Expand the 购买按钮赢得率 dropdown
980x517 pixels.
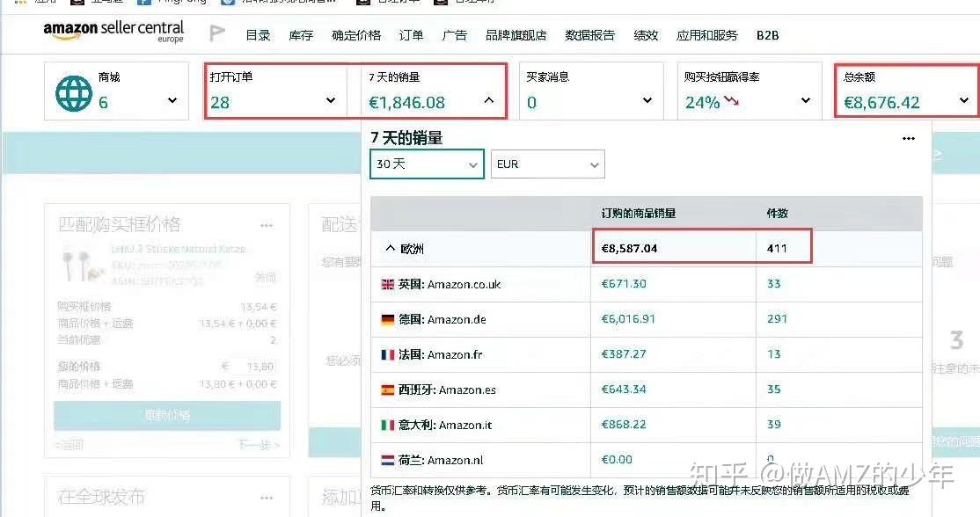(x=806, y=100)
